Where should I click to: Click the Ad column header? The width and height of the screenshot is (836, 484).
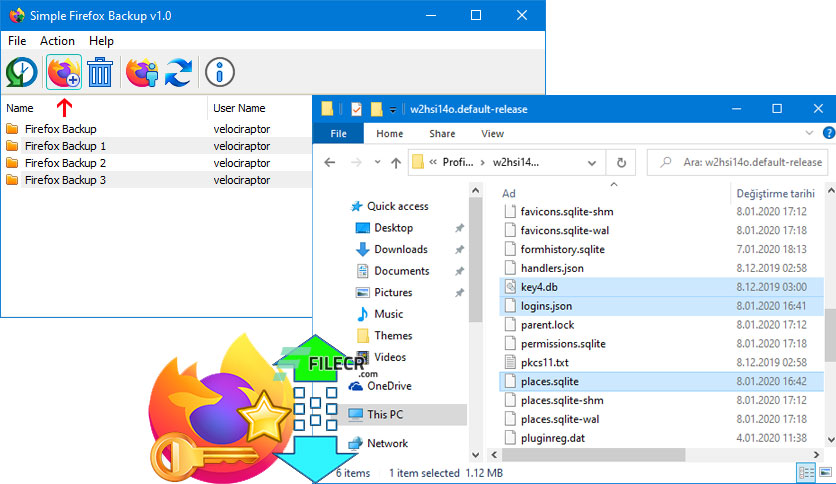(x=509, y=193)
